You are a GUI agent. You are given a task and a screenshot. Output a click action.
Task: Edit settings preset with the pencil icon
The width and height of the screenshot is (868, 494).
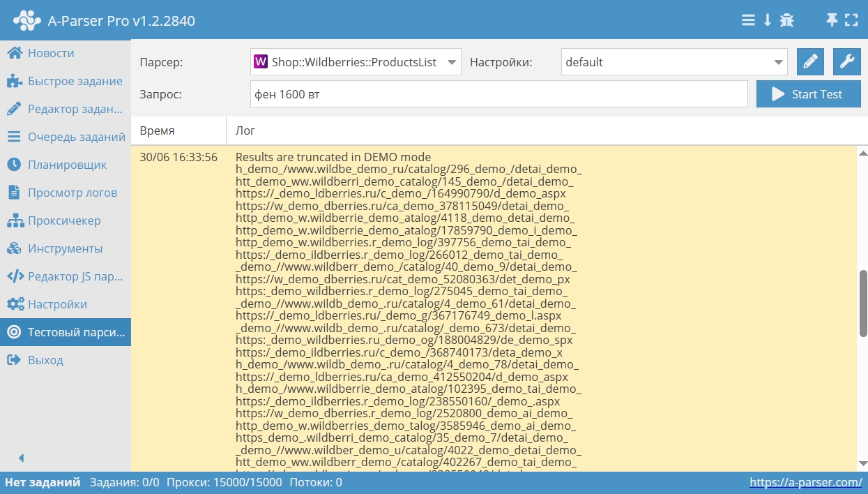(810, 61)
